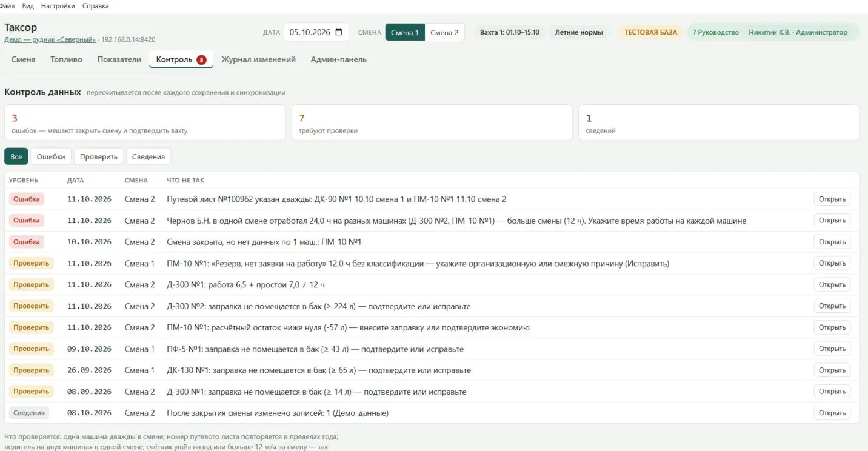Click the ТЕСТОВАЯ БАЗА badge
This screenshot has width=868, height=451.
(x=651, y=32)
